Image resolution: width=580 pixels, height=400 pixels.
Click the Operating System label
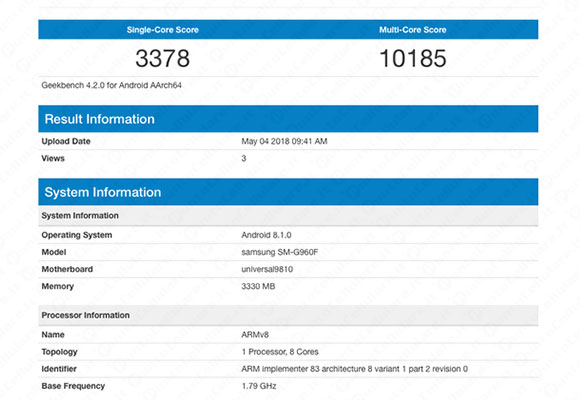pos(77,235)
